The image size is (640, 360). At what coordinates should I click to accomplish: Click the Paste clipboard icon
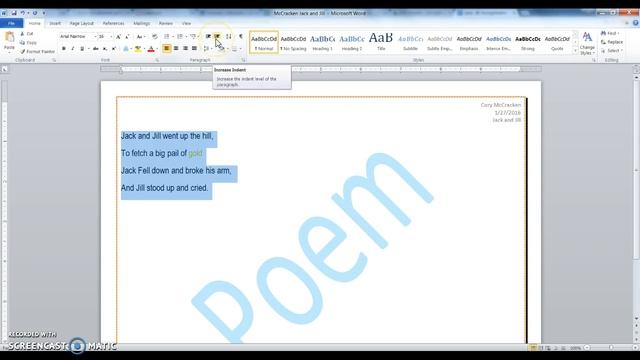[9, 38]
